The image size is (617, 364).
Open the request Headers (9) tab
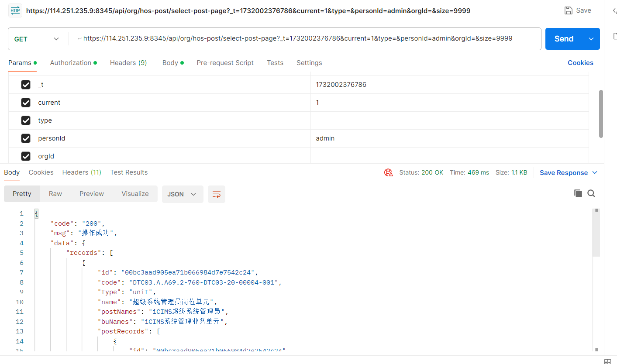coord(128,63)
